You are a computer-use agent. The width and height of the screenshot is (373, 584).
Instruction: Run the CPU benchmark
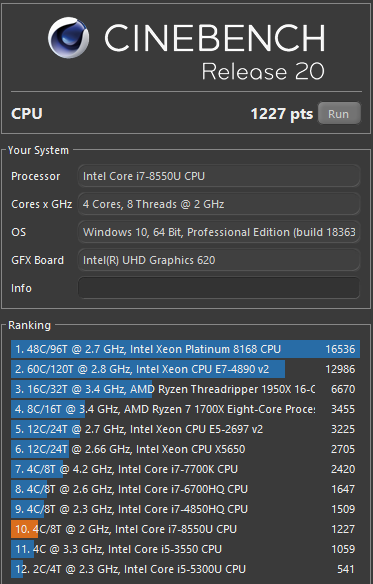[339, 113]
